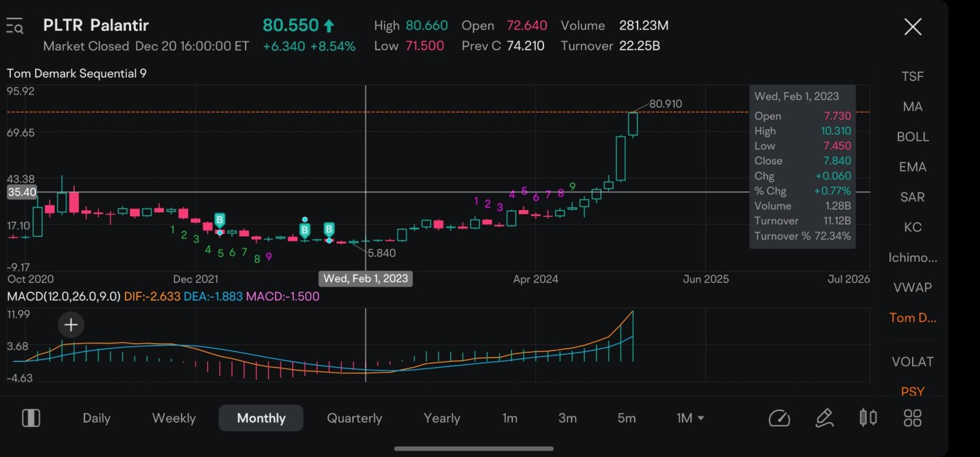Select the 3m interval
Image resolution: width=980 pixels, height=457 pixels.
(567, 418)
